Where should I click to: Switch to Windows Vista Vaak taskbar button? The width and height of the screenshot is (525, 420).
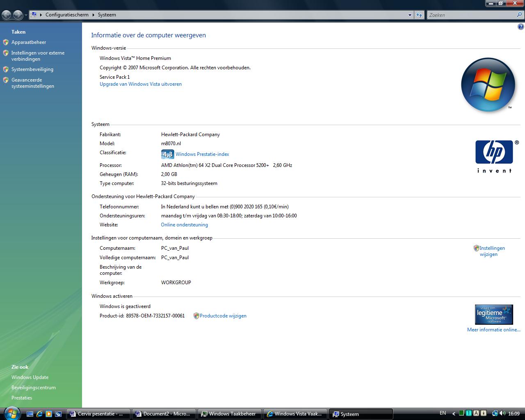[x=295, y=414]
